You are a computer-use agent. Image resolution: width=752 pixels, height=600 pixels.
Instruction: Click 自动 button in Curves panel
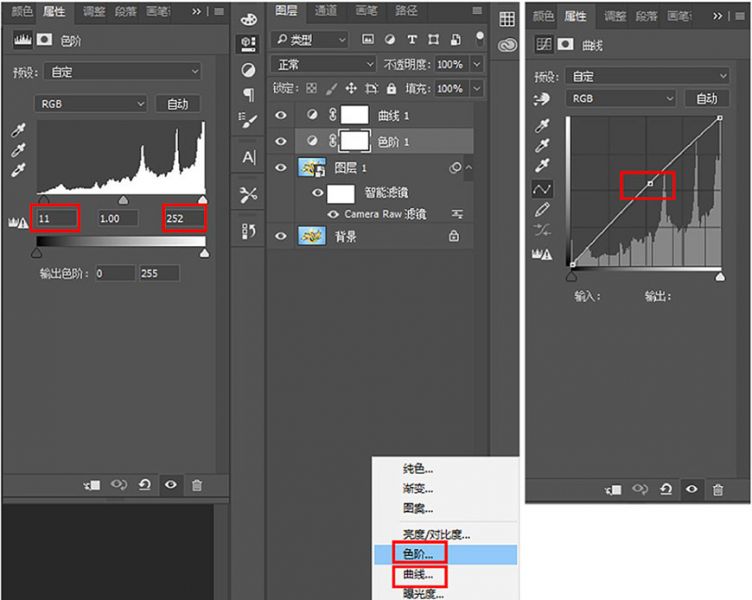[707, 99]
